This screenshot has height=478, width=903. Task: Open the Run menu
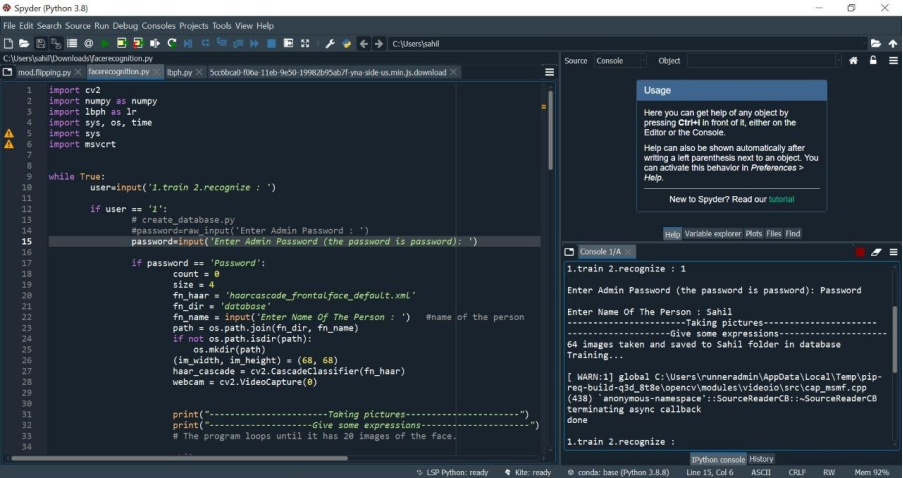pos(101,26)
